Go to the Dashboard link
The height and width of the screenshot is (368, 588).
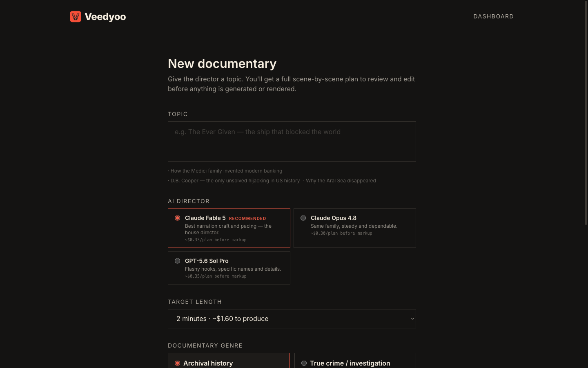coord(493,16)
